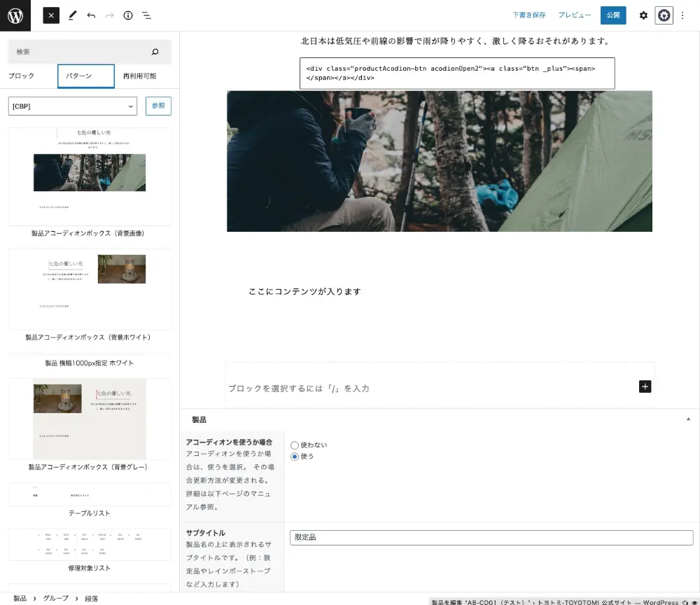700x605 pixels.
Task: Click the top paragraph about 北日本 weather
Action: tap(456, 41)
